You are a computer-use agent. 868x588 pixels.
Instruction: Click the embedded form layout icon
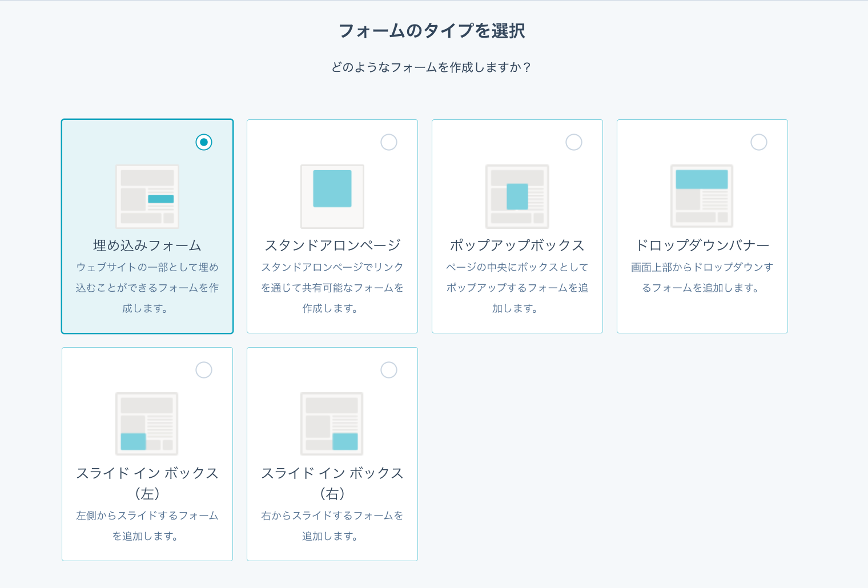(x=147, y=196)
